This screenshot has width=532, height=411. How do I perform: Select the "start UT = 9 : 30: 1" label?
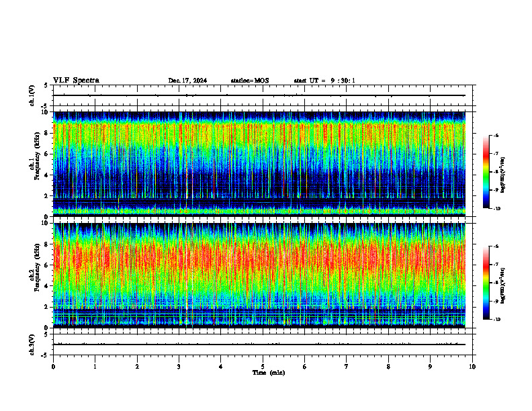tap(324, 81)
